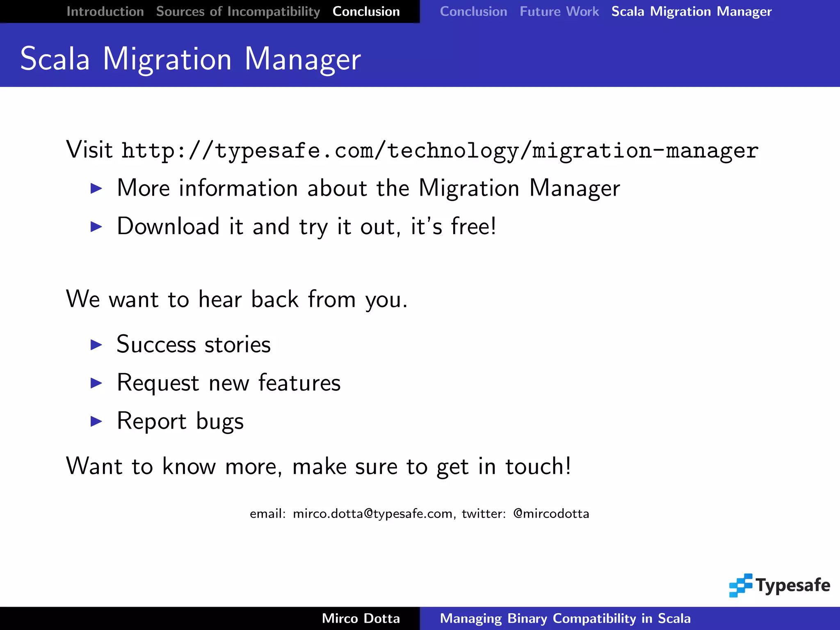Image resolution: width=840 pixels, height=630 pixels.
Task: Click the 'Success stories' line
Action: (194, 344)
